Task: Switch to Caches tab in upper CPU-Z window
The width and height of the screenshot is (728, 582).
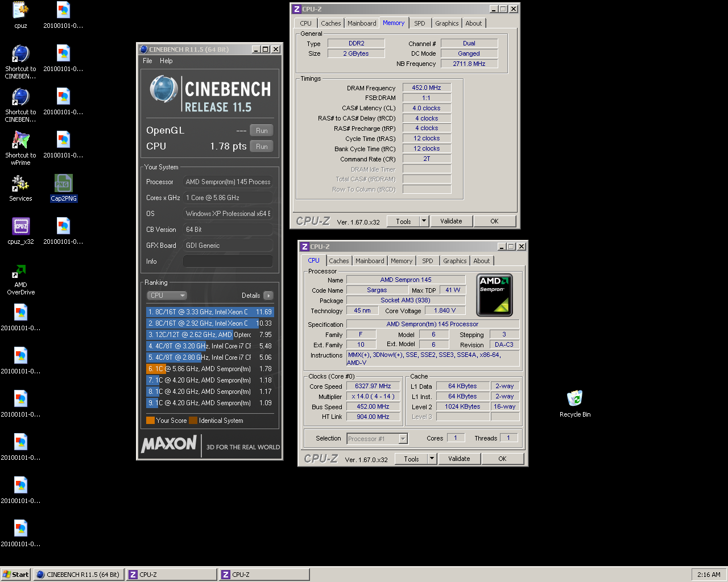Action: coord(331,23)
